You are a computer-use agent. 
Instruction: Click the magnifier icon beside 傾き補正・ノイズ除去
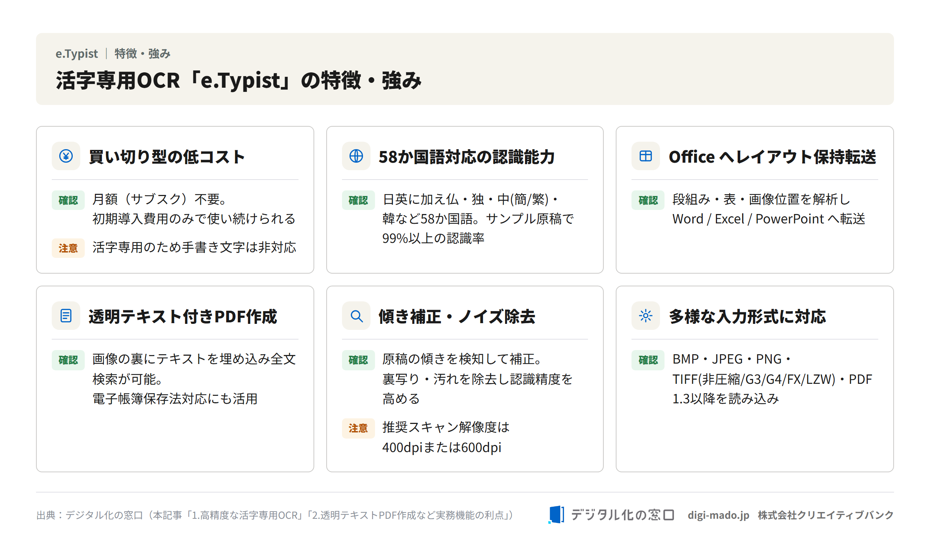pyautogui.click(x=356, y=316)
